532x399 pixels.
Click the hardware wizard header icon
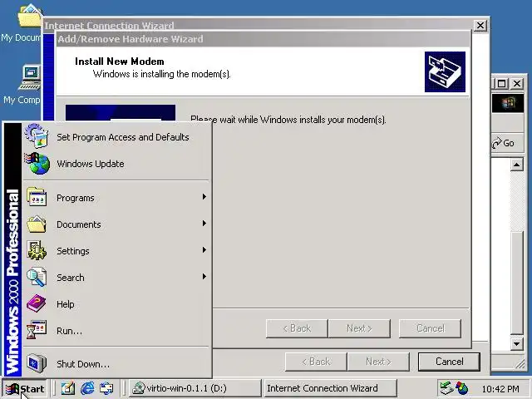point(445,71)
